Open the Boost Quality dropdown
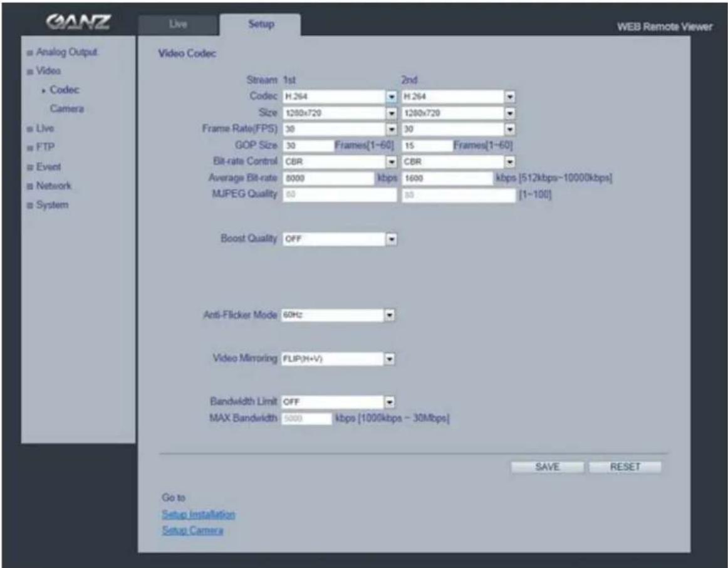Image resolution: width=728 pixels, height=568 pixels. point(340,239)
